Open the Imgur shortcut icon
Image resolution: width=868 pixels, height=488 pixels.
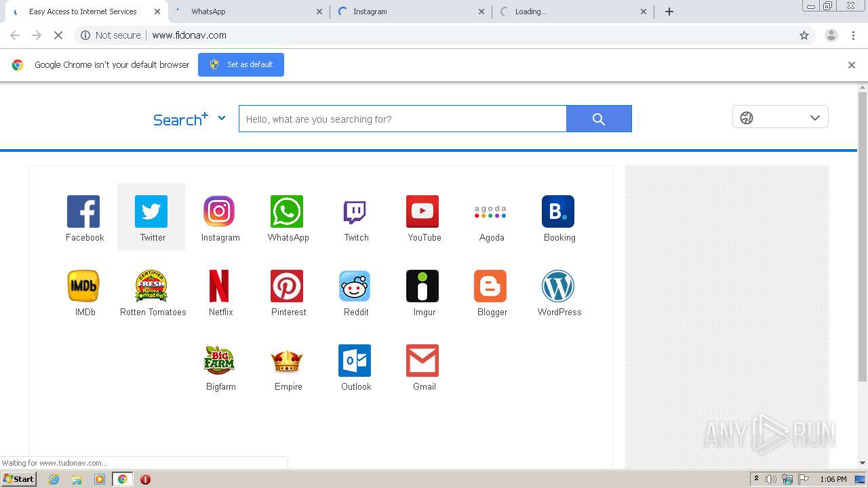422,286
